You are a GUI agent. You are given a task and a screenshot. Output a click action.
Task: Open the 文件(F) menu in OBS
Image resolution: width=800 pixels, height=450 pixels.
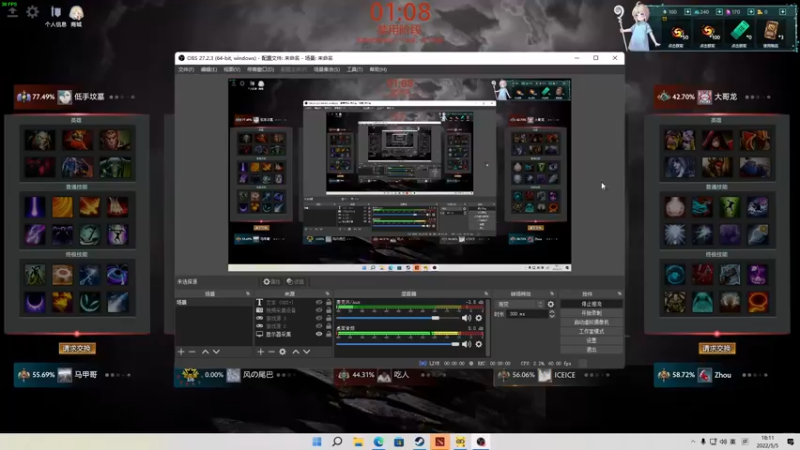[186, 69]
